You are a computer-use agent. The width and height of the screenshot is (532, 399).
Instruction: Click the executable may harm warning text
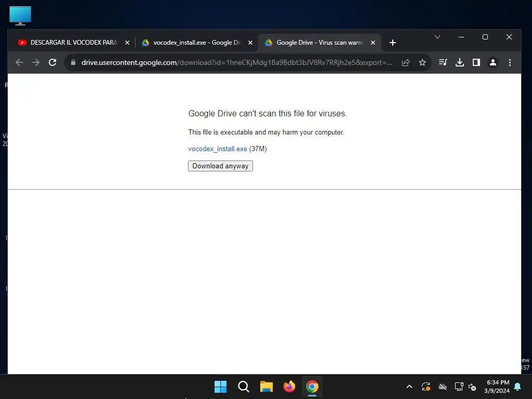pyautogui.click(x=266, y=132)
